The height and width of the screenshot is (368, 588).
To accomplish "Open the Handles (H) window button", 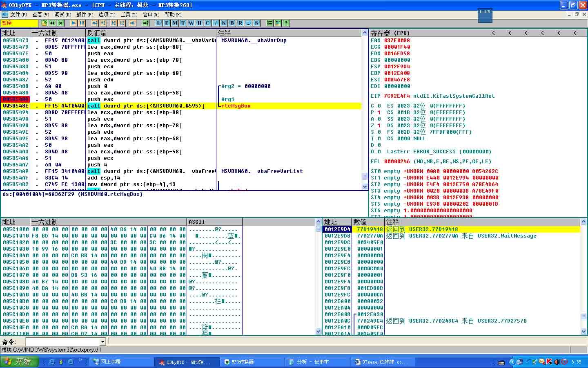I will click(x=199, y=23).
